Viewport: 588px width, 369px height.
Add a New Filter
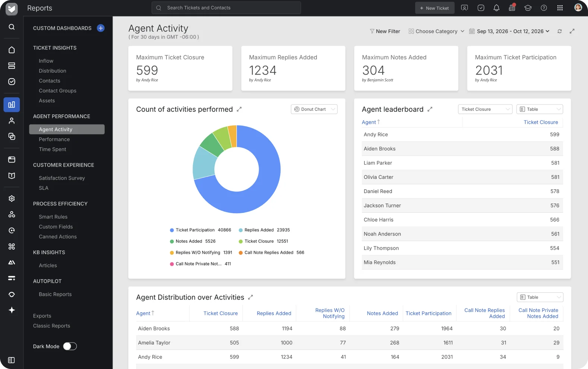point(385,31)
